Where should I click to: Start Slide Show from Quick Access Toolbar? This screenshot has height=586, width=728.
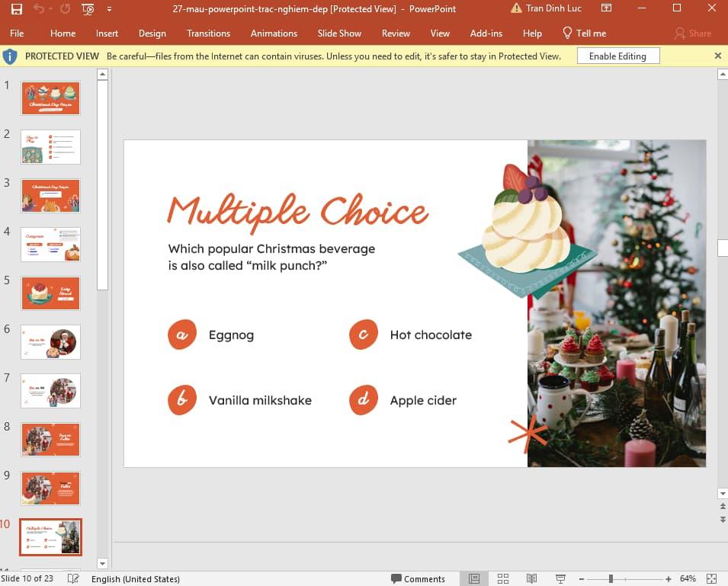86,8
